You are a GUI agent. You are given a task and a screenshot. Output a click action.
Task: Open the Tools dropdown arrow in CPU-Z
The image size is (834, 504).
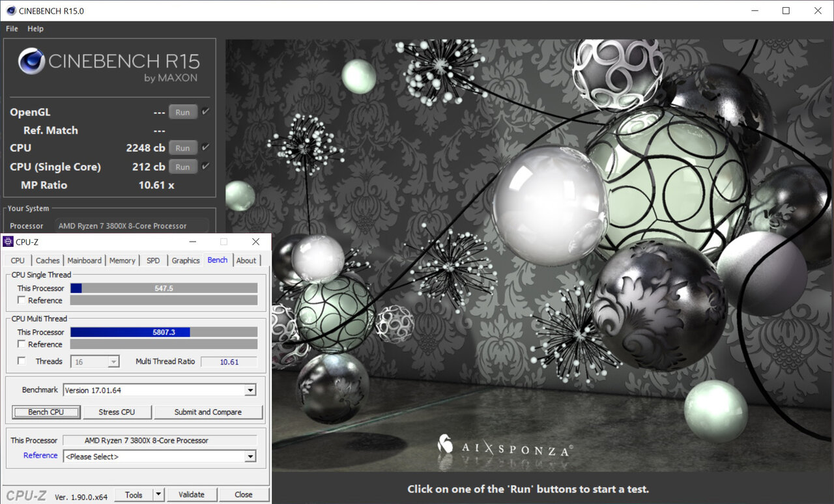(158, 495)
